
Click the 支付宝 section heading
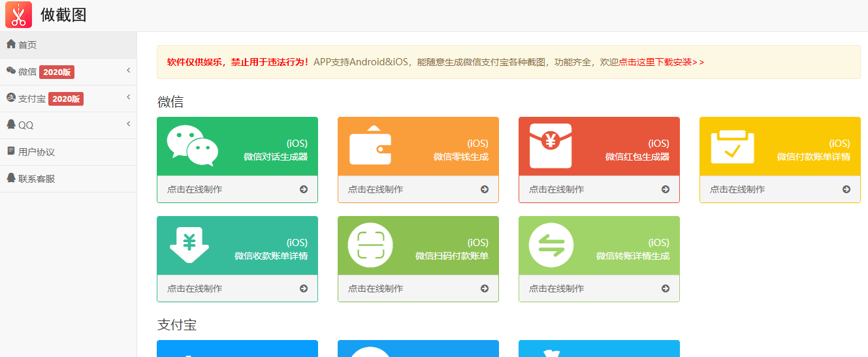(177, 325)
